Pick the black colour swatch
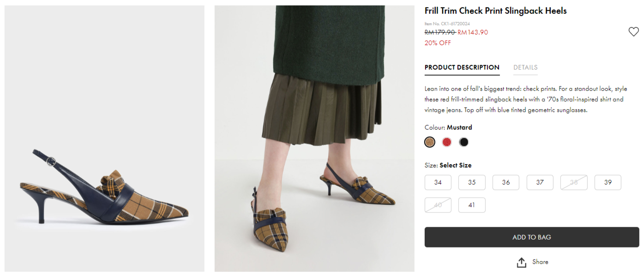 [x=464, y=142]
